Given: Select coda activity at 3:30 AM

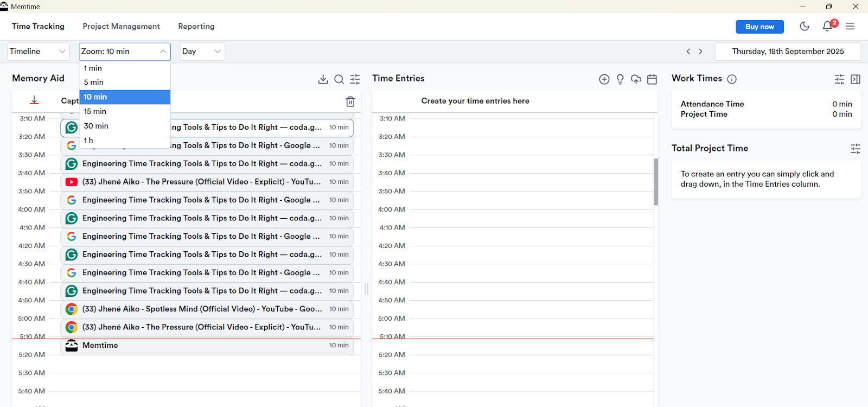Looking at the screenshot, I should pyautogui.click(x=207, y=164).
